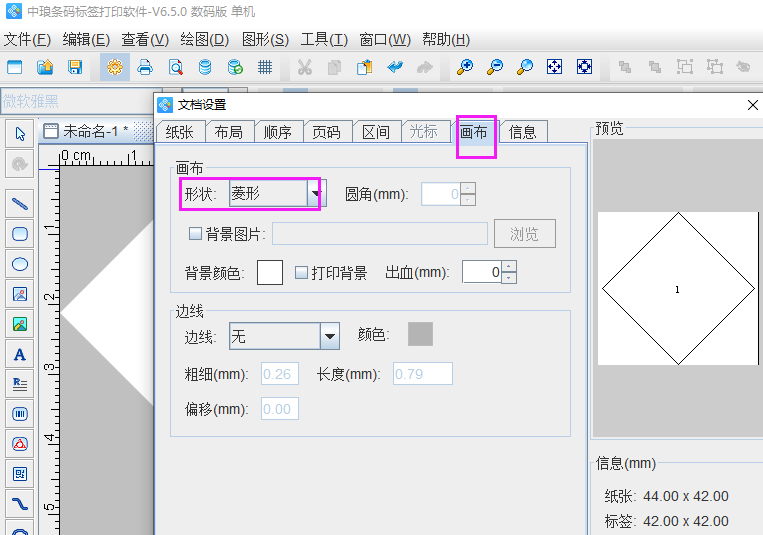Click the save floppy disk icon
Image resolution: width=763 pixels, height=535 pixels.
[x=75, y=67]
